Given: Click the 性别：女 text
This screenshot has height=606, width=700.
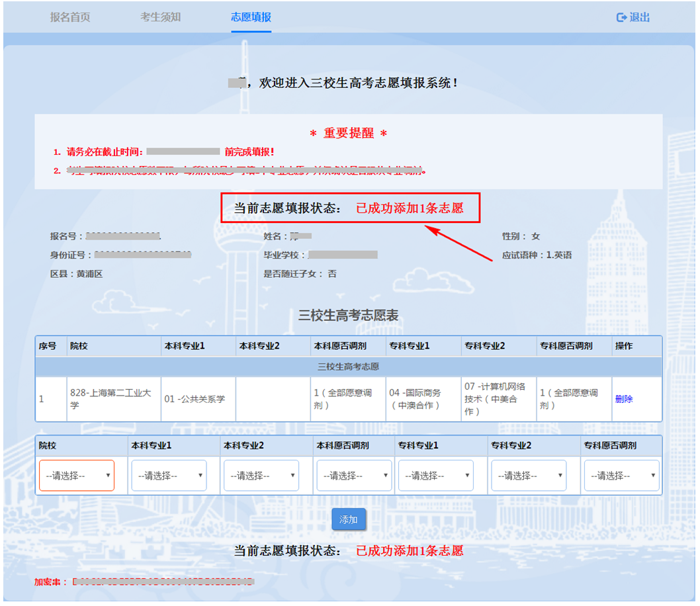Looking at the screenshot, I should 521,236.
